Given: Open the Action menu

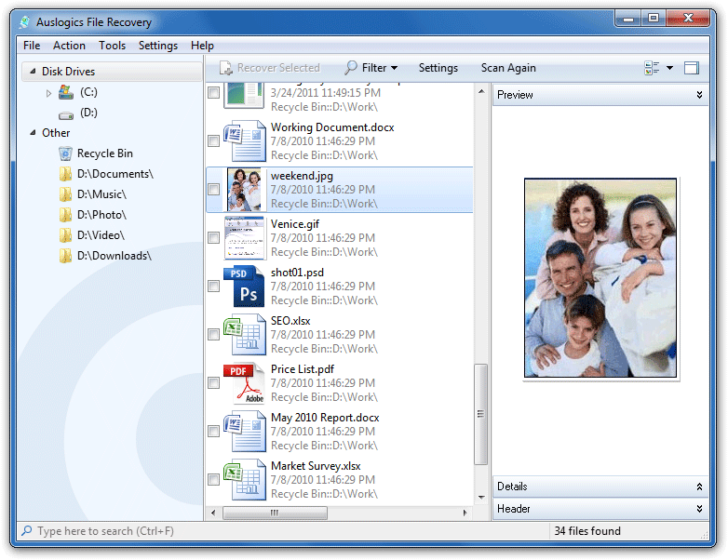Looking at the screenshot, I should 69,46.
